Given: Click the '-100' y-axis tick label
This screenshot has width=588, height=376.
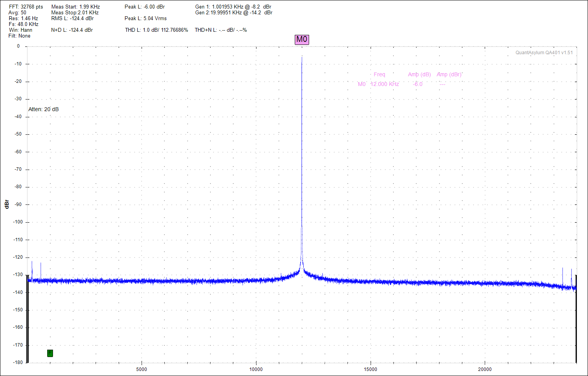Looking at the screenshot, I should [18, 222].
